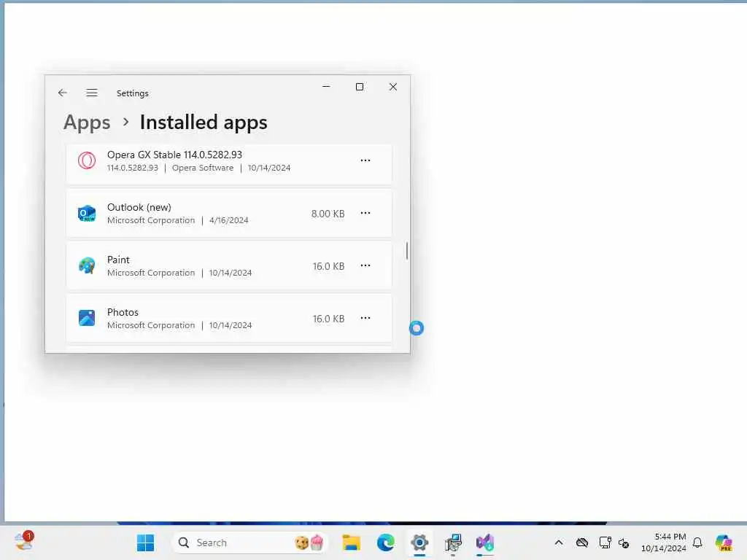Click the 8.00 KB size of Outlook
Screen dimensions: 747x560
tap(328, 214)
